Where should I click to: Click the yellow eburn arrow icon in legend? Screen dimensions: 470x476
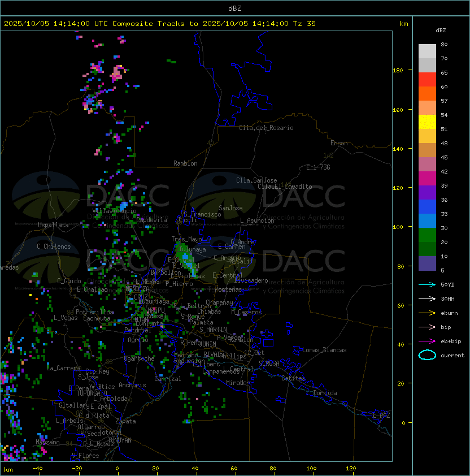427,313
